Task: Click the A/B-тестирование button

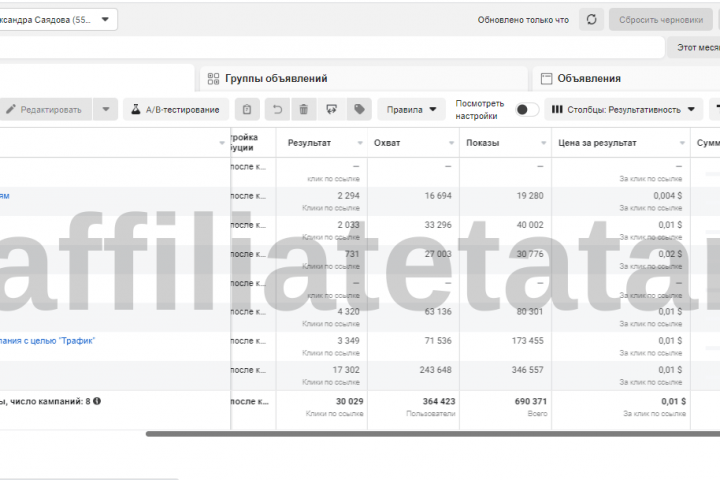Action: point(176,109)
